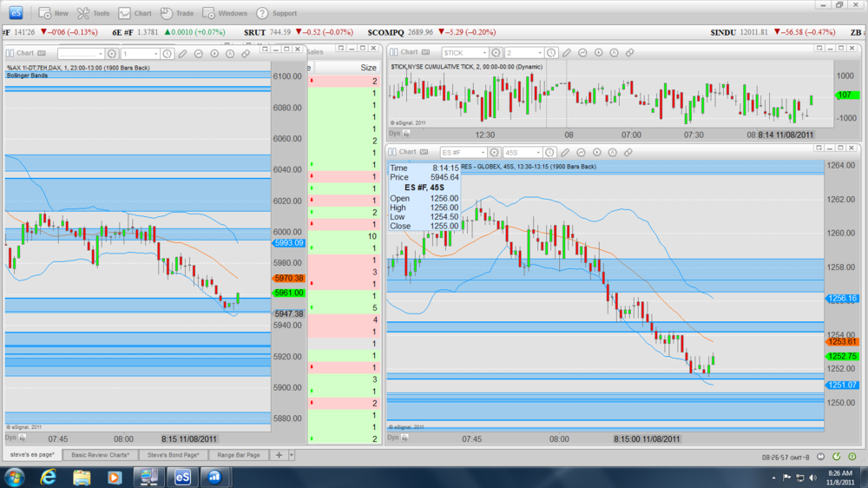This screenshot has height=488, width=868.
Task: Switch to Steve's Bond Page tab
Action: click(x=174, y=455)
